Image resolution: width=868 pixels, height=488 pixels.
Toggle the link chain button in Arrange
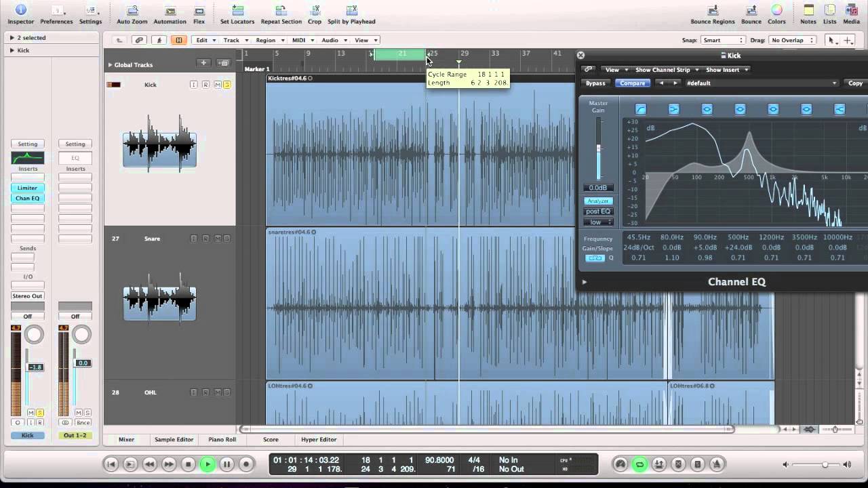coord(139,40)
